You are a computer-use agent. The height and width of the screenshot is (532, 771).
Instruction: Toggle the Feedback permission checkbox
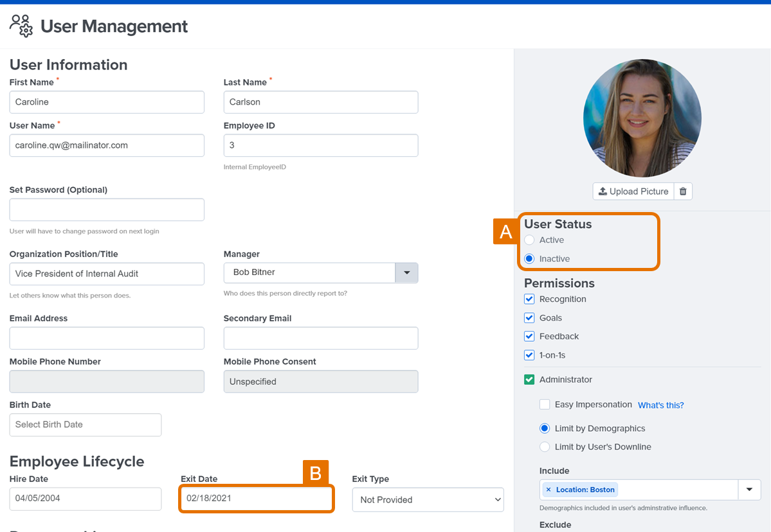529,337
